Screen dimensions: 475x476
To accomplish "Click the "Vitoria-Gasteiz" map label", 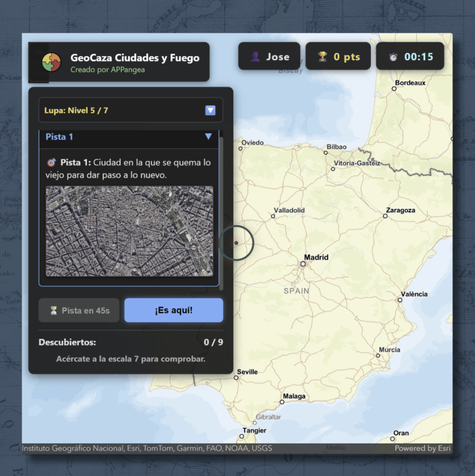I will pyautogui.click(x=357, y=163).
